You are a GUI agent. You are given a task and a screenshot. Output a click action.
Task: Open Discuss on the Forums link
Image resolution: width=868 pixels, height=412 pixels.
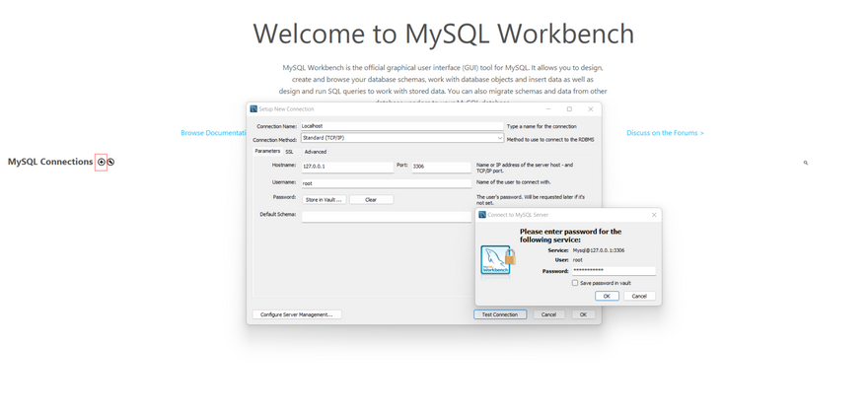[665, 133]
